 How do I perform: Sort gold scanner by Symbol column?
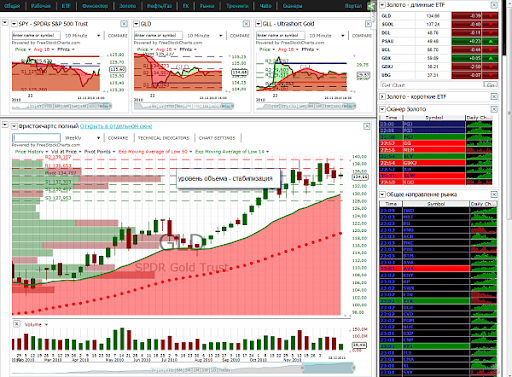[x=434, y=118]
